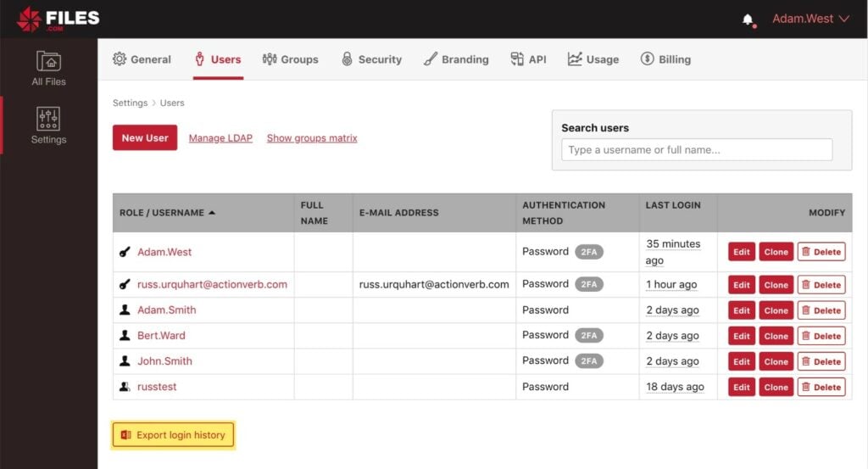Screen dimensions: 868x469
Task: Click the Files.com logo
Action: pyautogui.click(x=58, y=19)
